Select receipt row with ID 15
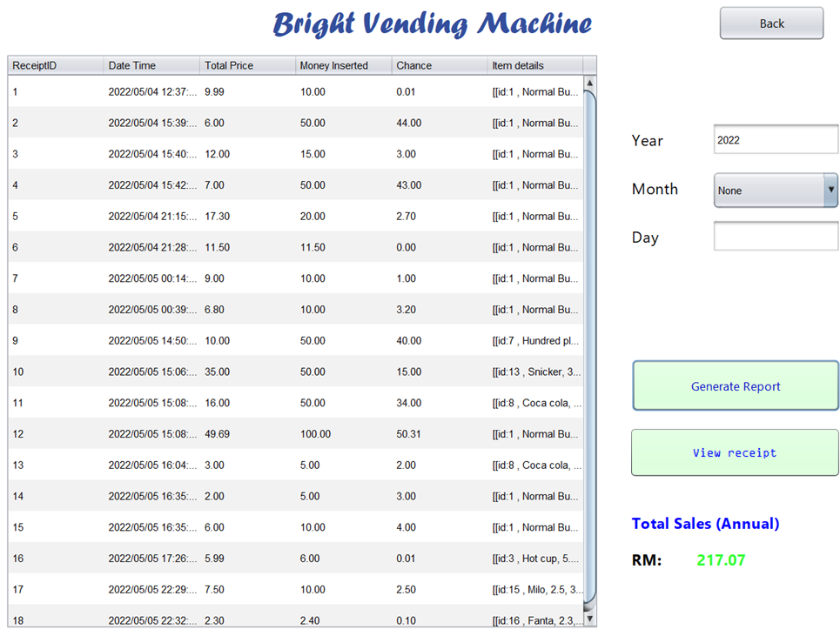This screenshot has width=840, height=636. 296,526
